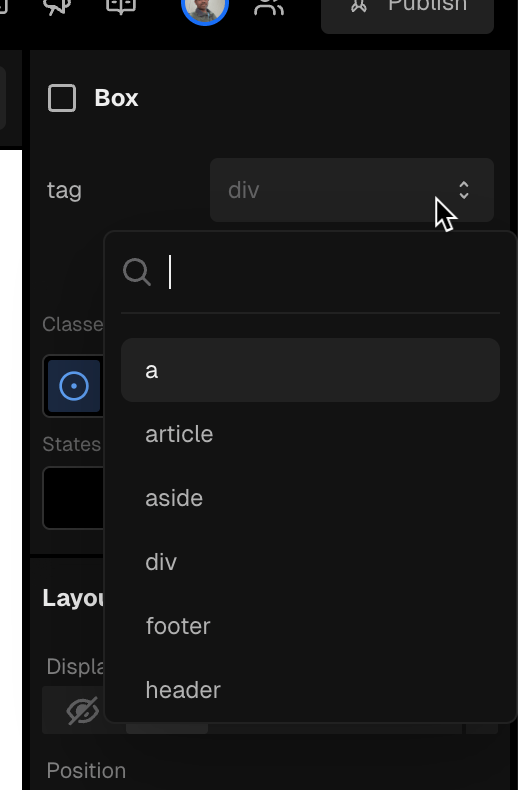The image size is (518, 790).
Task: Open the book documentation icon
Action: tap(121, 6)
